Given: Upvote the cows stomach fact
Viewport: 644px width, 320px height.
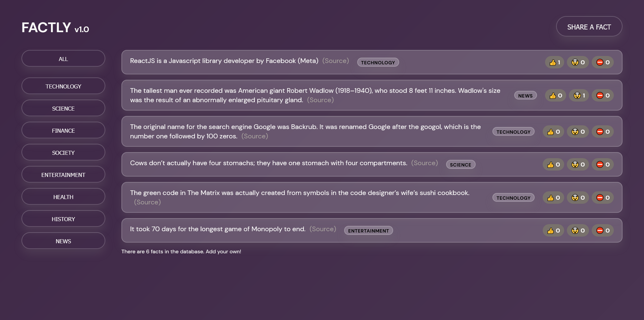Looking at the screenshot, I should point(553,164).
